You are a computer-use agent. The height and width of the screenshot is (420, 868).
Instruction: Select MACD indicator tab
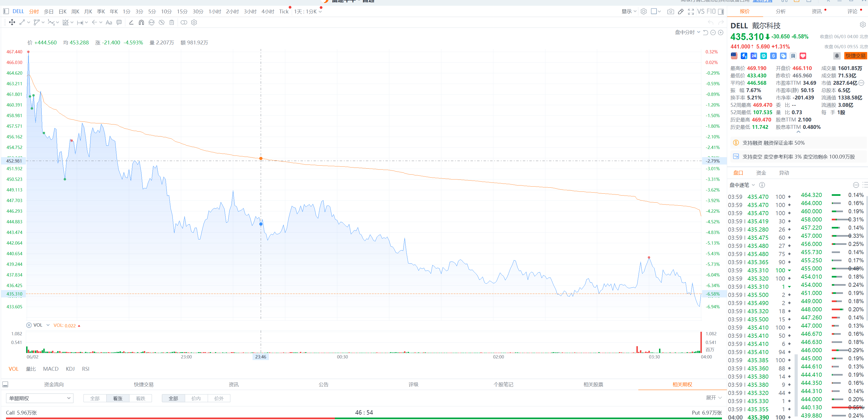pyautogui.click(x=51, y=369)
